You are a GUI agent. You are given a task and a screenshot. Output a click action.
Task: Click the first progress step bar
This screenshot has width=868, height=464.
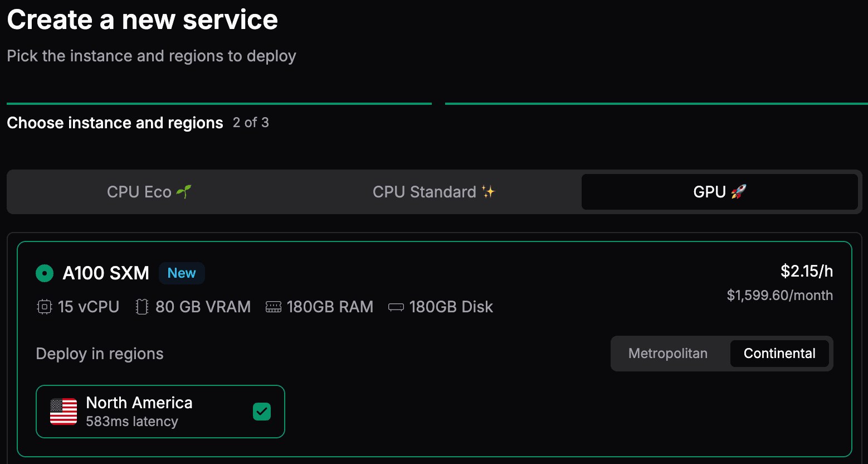click(219, 104)
